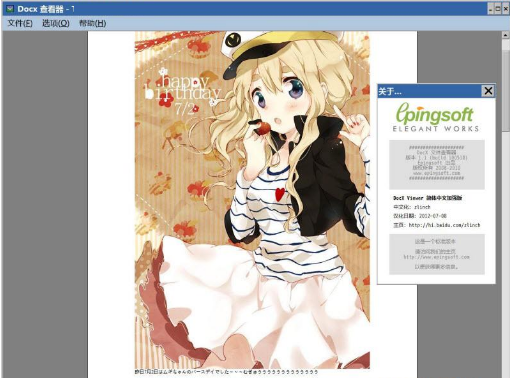
Task: Minimize the Docx viewer window
Action: tap(490, 9)
